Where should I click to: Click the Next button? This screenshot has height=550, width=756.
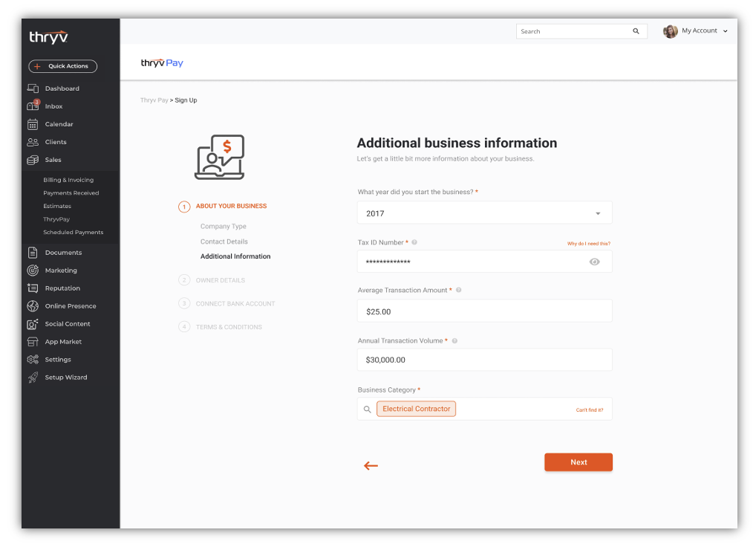click(579, 462)
